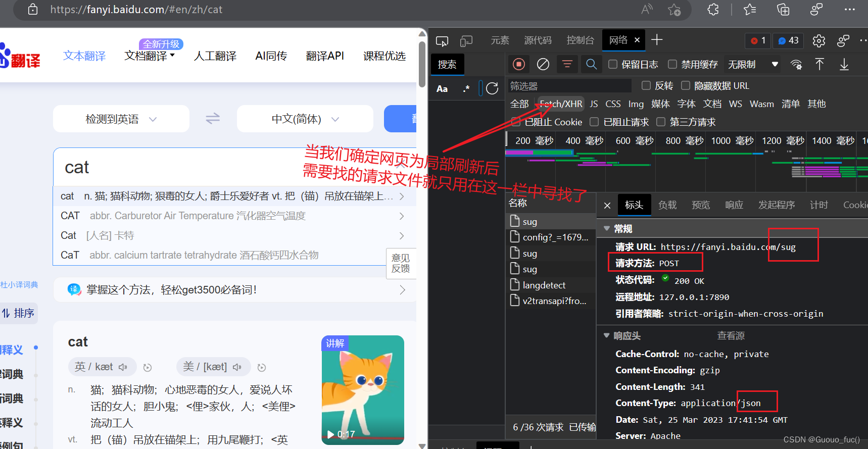Open throttling dropdown 无限制

(x=752, y=64)
